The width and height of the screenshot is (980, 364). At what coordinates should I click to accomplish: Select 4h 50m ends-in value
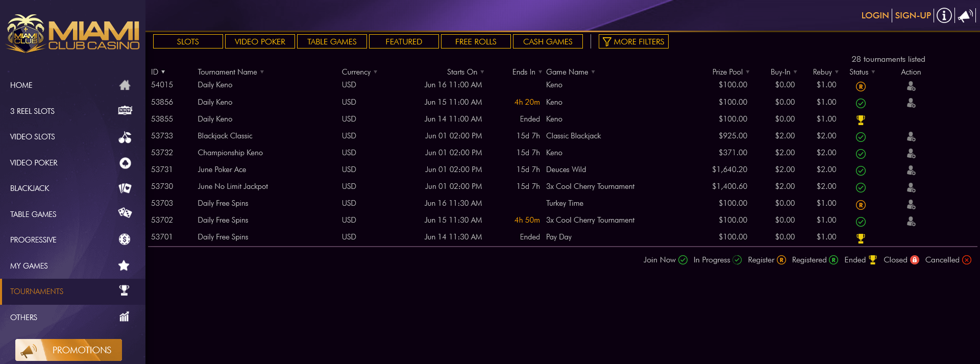[527, 220]
